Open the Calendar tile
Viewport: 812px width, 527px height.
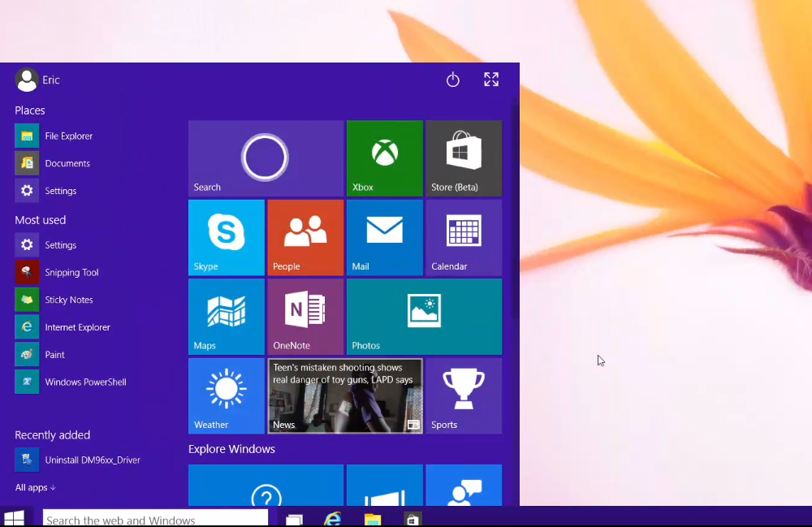(x=464, y=238)
